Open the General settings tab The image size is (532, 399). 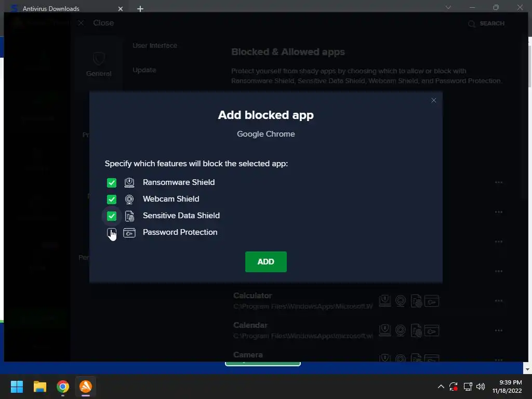tap(98, 64)
